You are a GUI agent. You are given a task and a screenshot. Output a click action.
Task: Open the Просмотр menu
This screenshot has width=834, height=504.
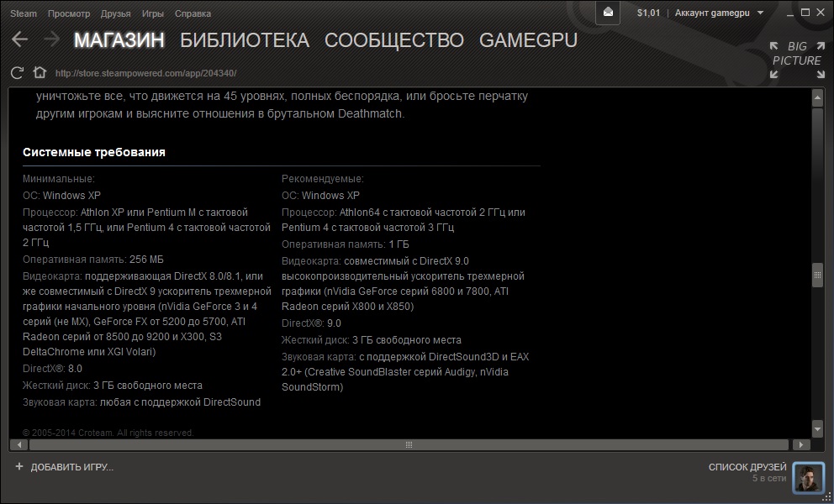pos(69,13)
